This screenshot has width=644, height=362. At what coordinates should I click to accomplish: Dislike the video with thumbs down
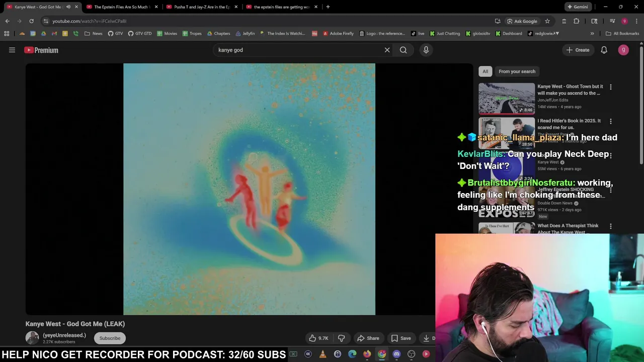(x=341, y=338)
